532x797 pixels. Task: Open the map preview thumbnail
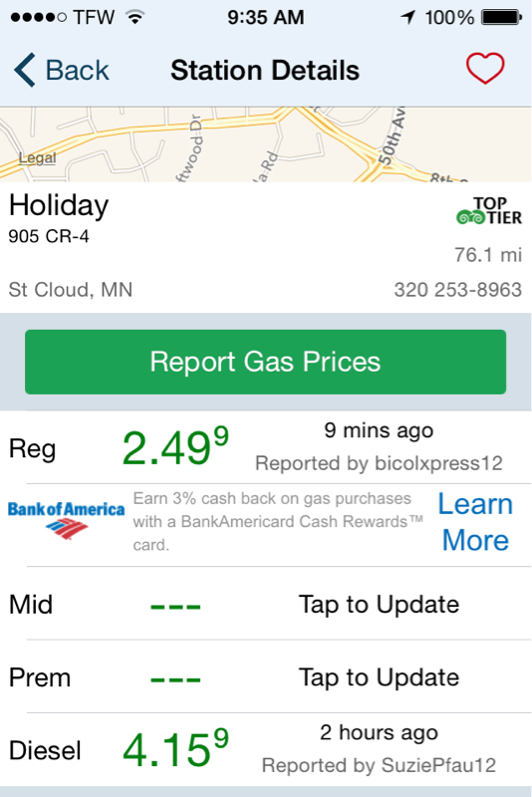[266, 144]
